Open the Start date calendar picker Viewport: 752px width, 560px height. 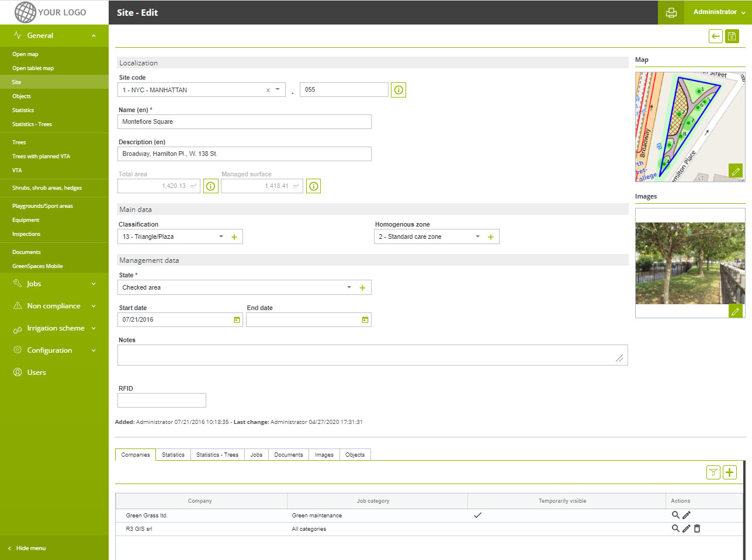pyautogui.click(x=237, y=320)
